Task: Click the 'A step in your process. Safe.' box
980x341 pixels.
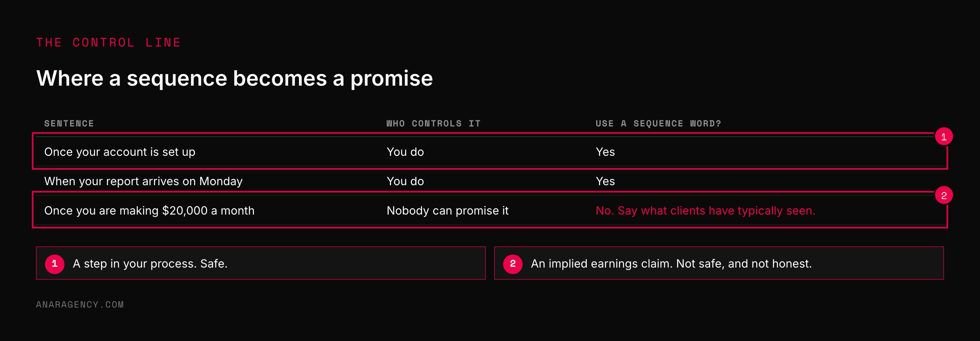Action: pos(261,263)
